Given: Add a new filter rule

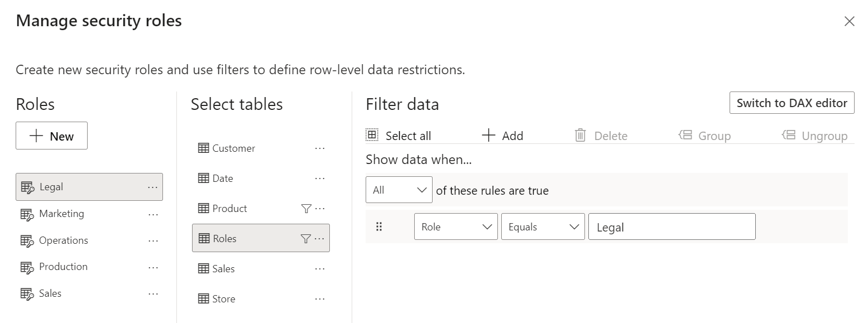Looking at the screenshot, I should [502, 136].
